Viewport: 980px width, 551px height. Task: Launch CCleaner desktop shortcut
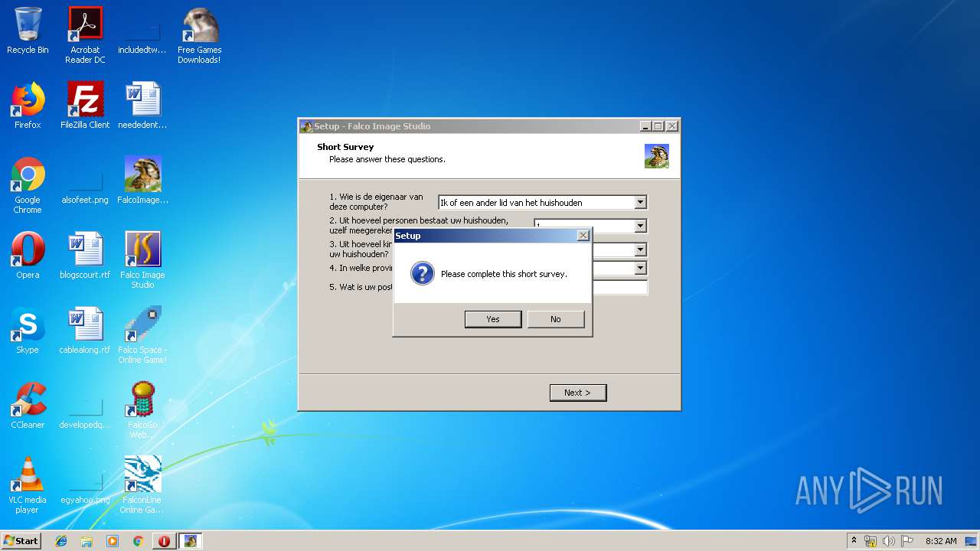(x=28, y=406)
